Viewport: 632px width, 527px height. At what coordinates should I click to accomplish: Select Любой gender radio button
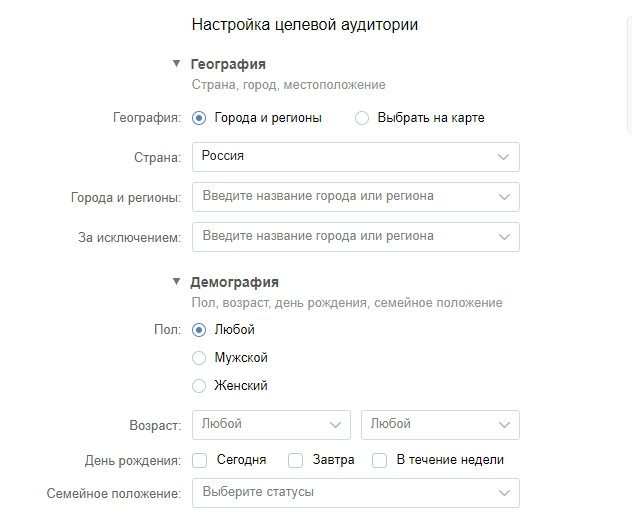[x=199, y=330]
